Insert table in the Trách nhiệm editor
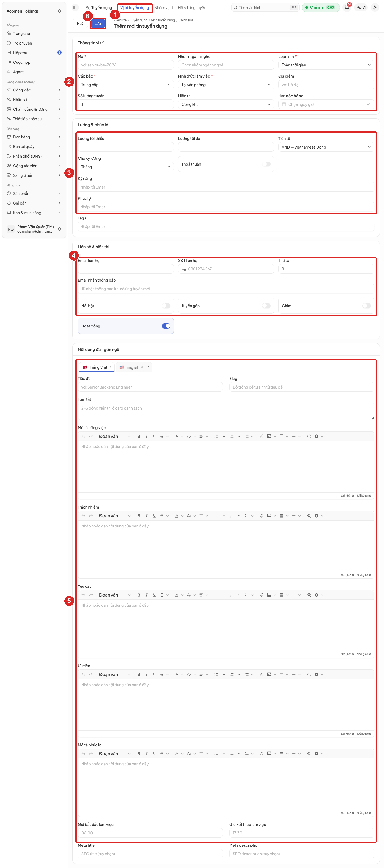The width and height of the screenshot is (384, 868). pyautogui.click(x=282, y=516)
